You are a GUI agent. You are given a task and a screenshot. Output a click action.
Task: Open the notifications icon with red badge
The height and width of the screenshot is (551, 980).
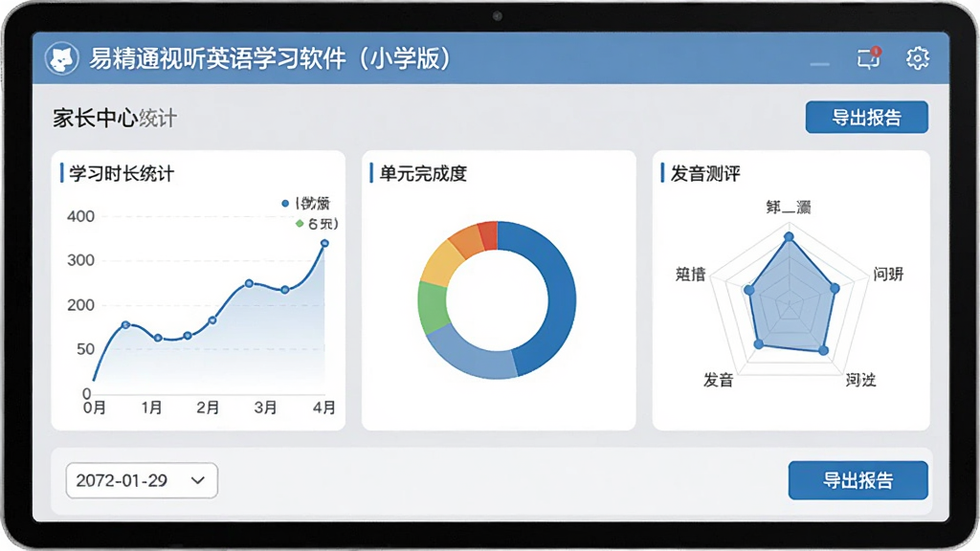tap(869, 58)
